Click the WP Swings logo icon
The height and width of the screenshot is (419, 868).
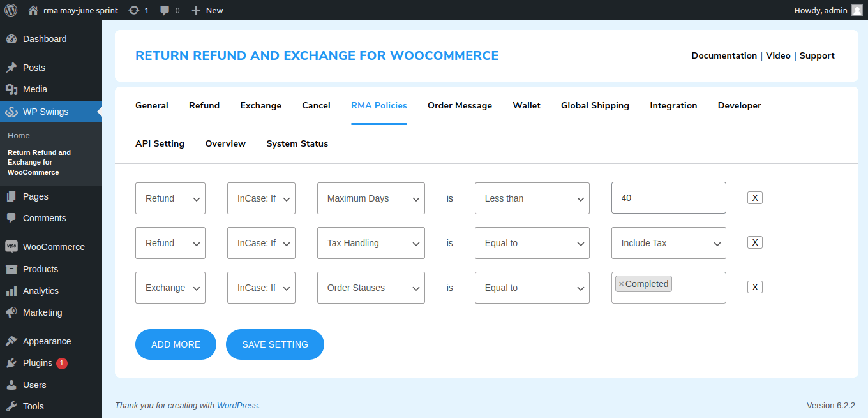click(x=11, y=112)
